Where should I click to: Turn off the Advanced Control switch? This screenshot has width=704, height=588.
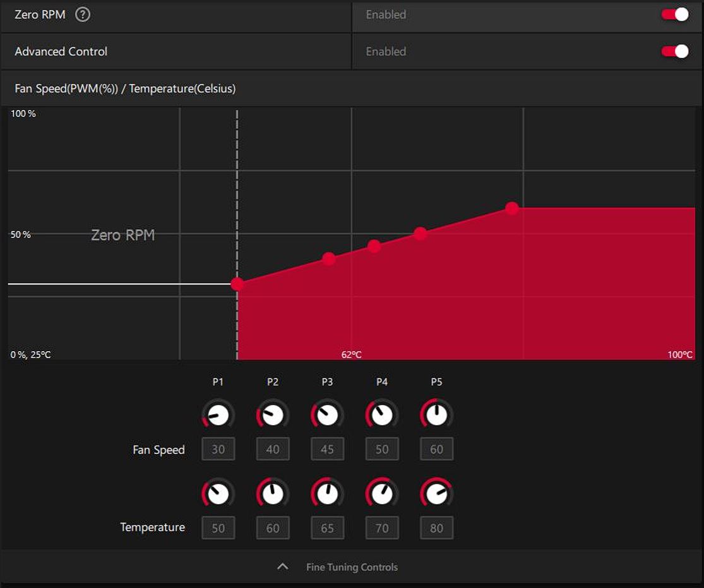tap(674, 51)
